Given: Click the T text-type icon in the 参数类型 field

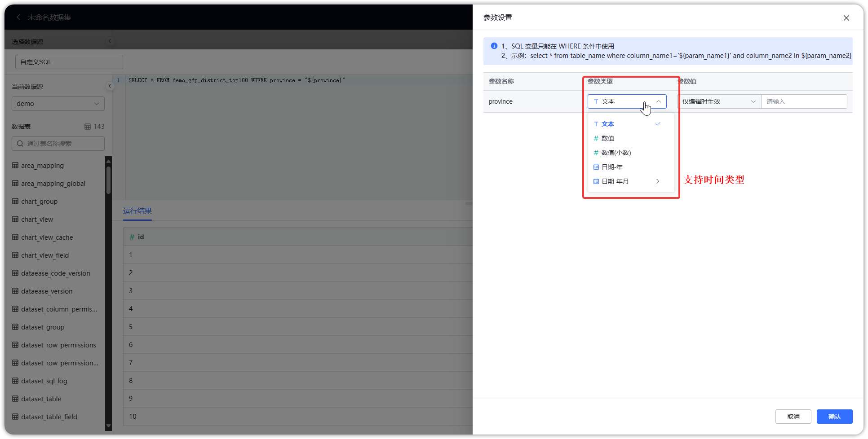Looking at the screenshot, I should tap(596, 101).
